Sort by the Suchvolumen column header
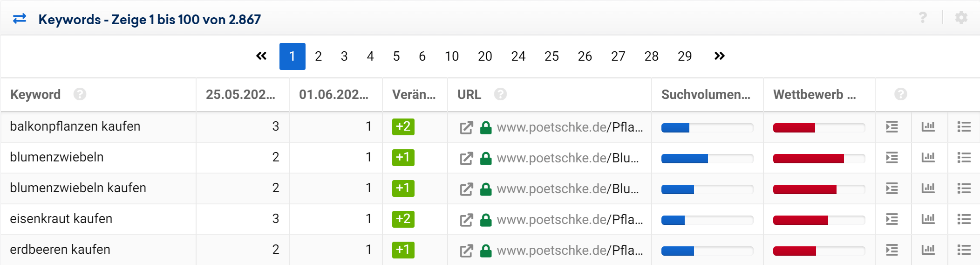Image resolution: width=980 pixels, height=265 pixels. click(x=705, y=95)
